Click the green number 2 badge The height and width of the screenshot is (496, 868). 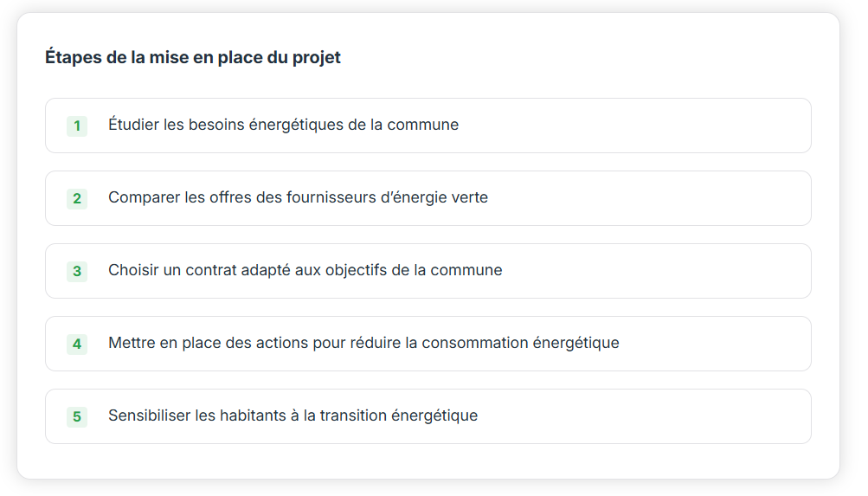click(x=77, y=199)
